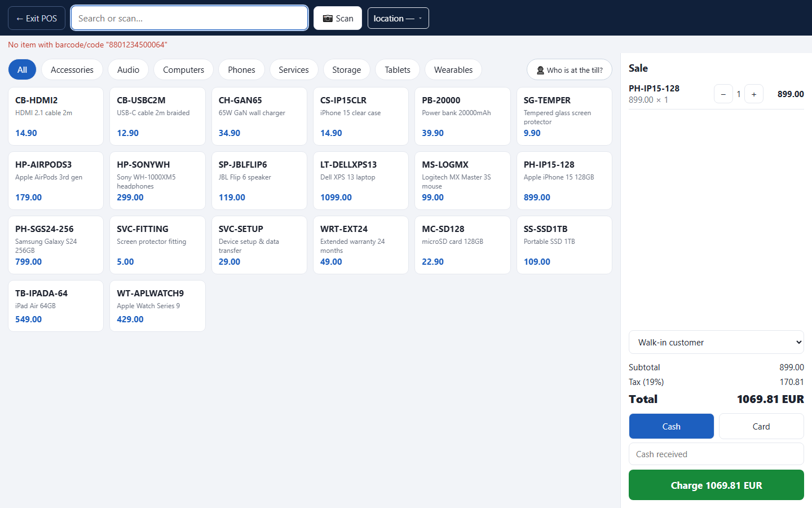Click the Tax (19%) label
This screenshot has height=508, width=812.
pyautogui.click(x=646, y=382)
